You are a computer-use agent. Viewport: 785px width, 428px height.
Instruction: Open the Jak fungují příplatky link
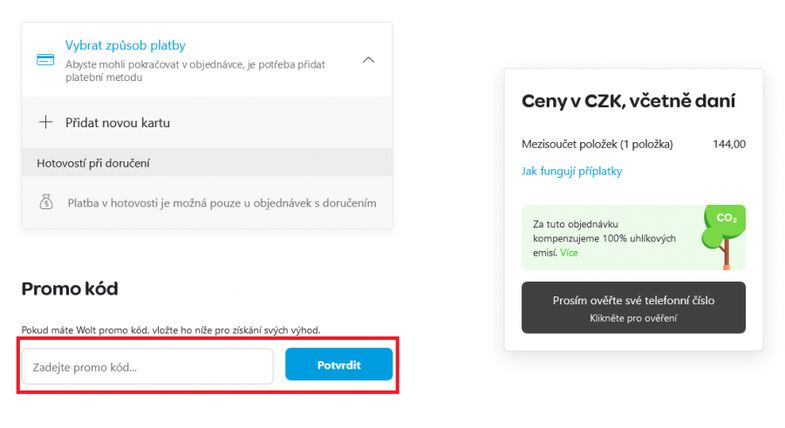coord(572,171)
